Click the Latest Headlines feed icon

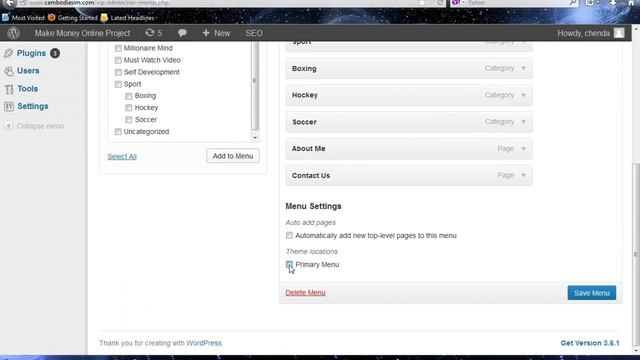click(x=104, y=18)
